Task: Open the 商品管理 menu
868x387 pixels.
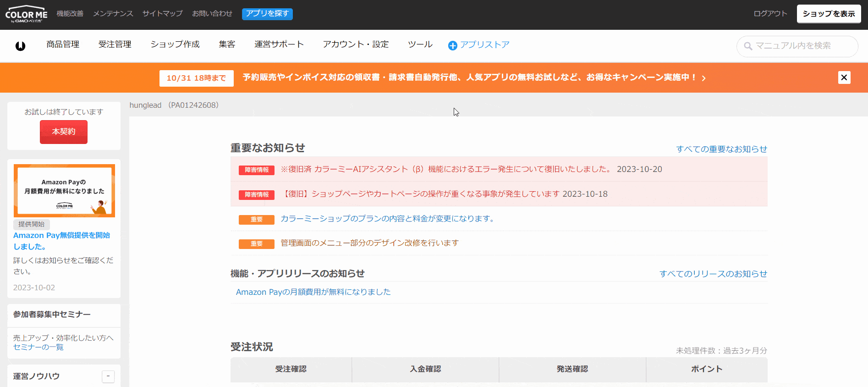Action: point(63,44)
